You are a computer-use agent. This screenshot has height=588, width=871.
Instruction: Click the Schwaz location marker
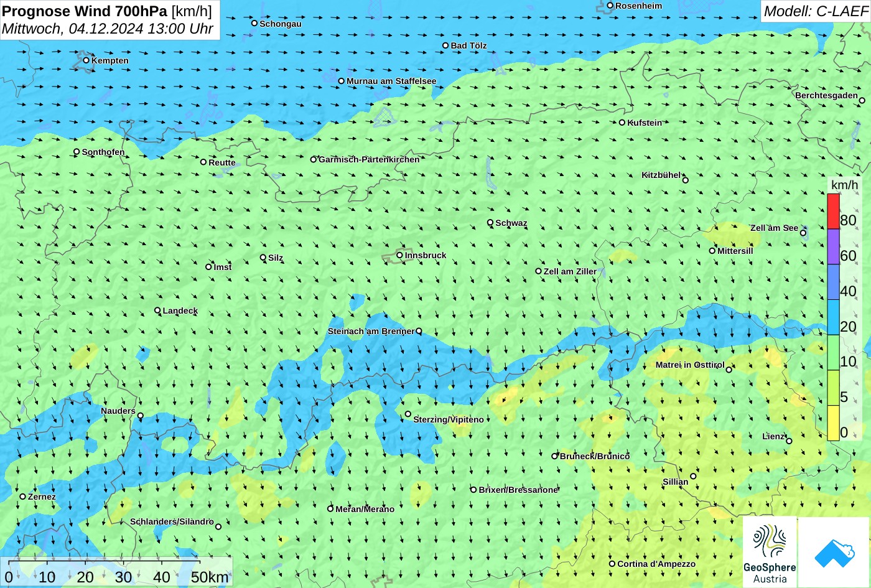tap(490, 223)
